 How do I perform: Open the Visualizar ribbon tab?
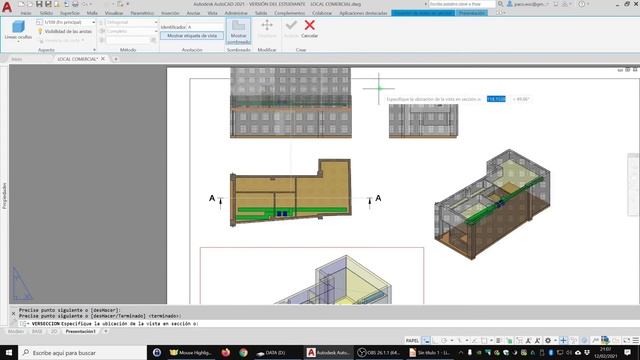pos(114,13)
